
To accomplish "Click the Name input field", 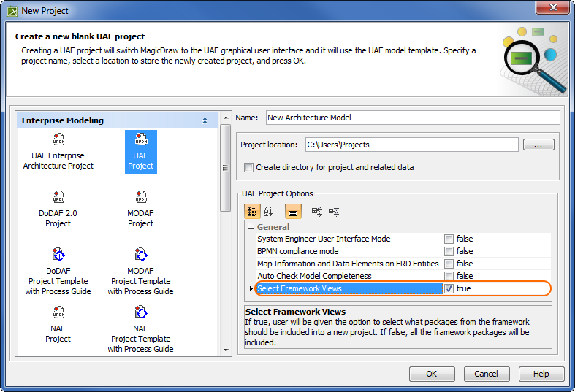I will tap(413, 118).
